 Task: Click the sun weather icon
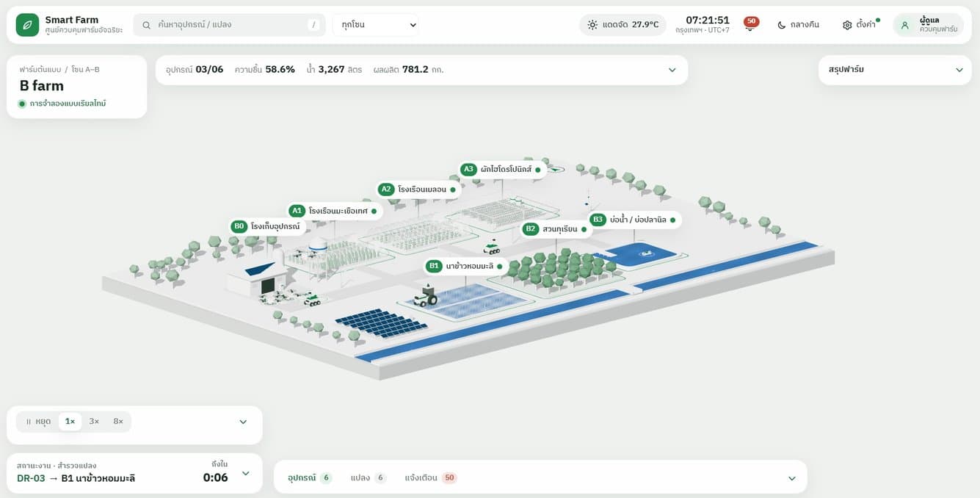pos(592,25)
